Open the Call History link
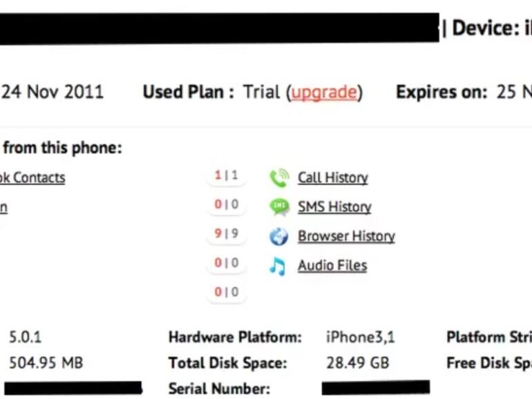Viewport: 532px width, 399px height. [332, 178]
